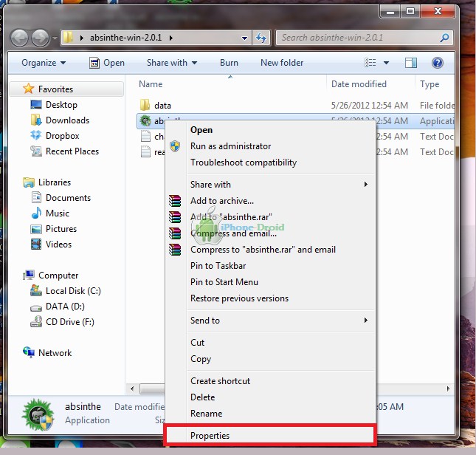The image size is (476, 455).
Task: Click the Help question mark icon
Action: pyautogui.click(x=438, y=63)
